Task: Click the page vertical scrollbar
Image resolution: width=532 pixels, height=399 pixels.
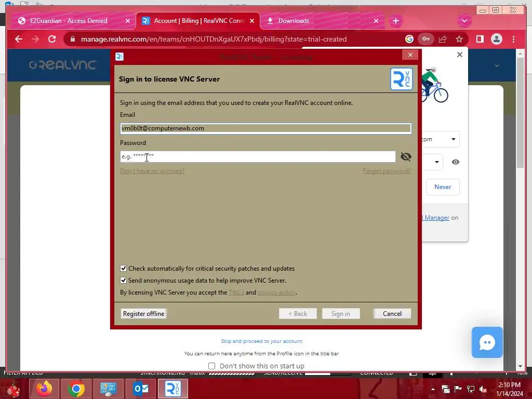Action: click(520, 112)
